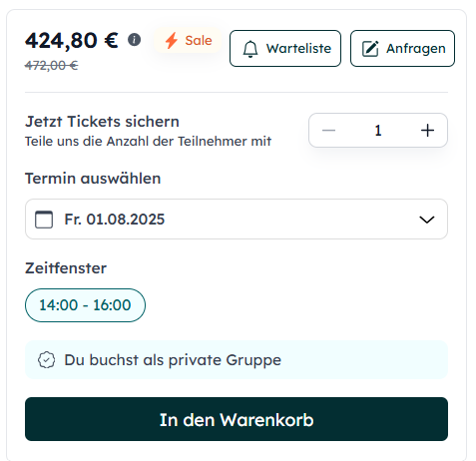Expand dates using the chevron arrow
The image size is (476, 461).
(x=427, y=220)
